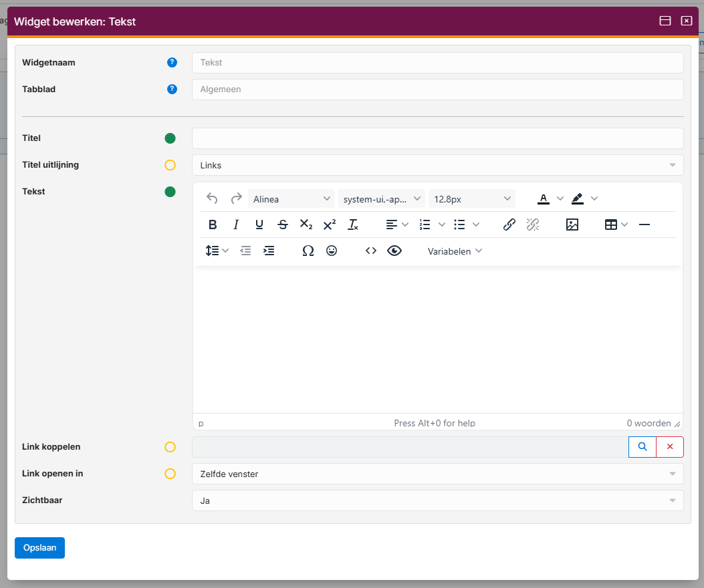Open the special character Omega picker
The width and height of the screenshot is (704, 588).
[x=308, y=251]
